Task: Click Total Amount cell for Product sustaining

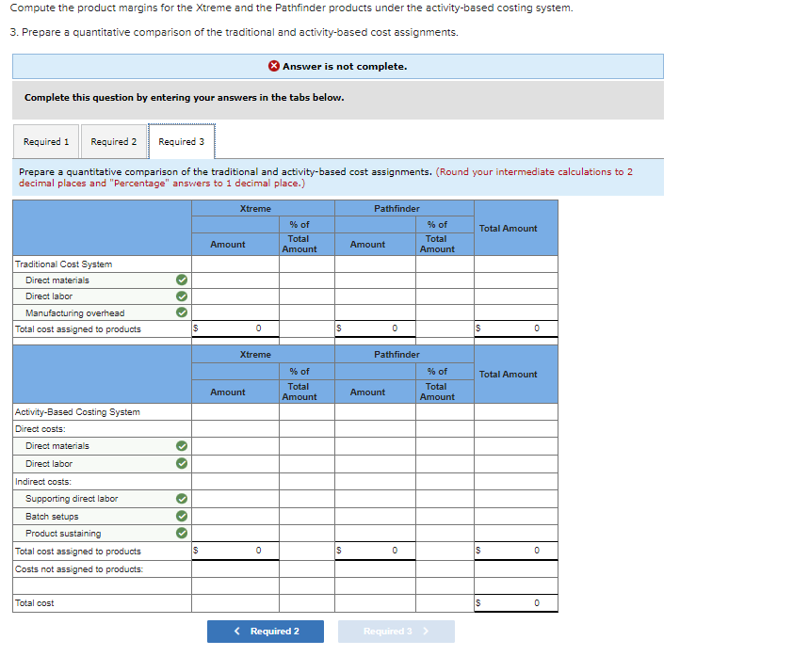Action: pyautogui.click(x=516, y=533)
